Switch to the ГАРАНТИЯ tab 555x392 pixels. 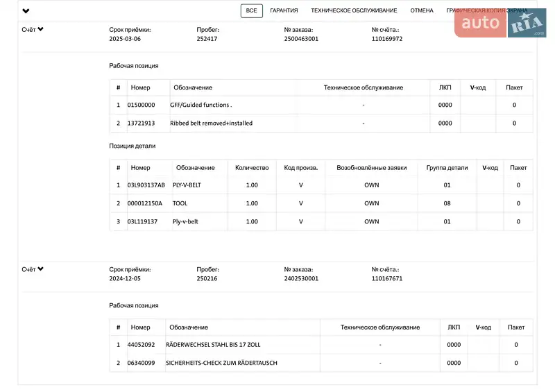(x=284, y=10)
